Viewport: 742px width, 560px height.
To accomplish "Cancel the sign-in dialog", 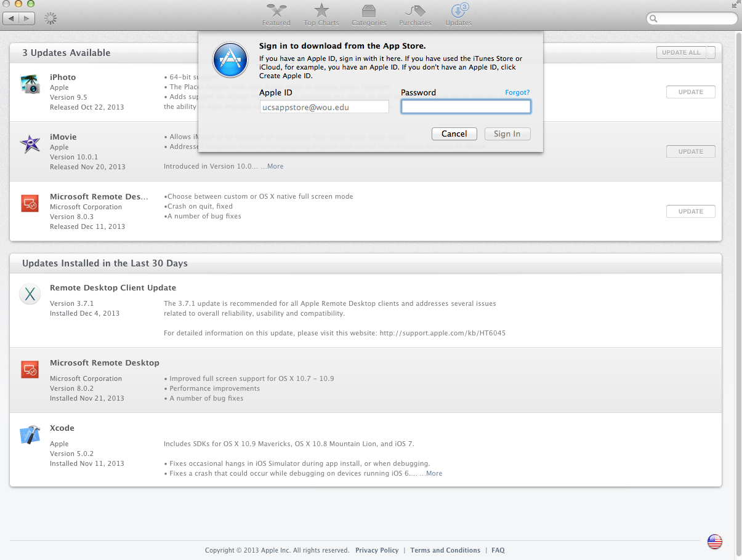I will click(x=454, y=134).
